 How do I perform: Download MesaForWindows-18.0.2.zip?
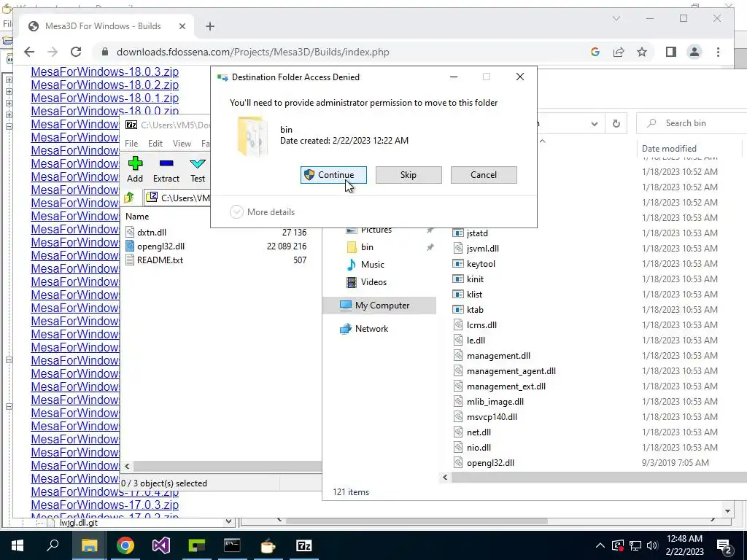point(105,85)
